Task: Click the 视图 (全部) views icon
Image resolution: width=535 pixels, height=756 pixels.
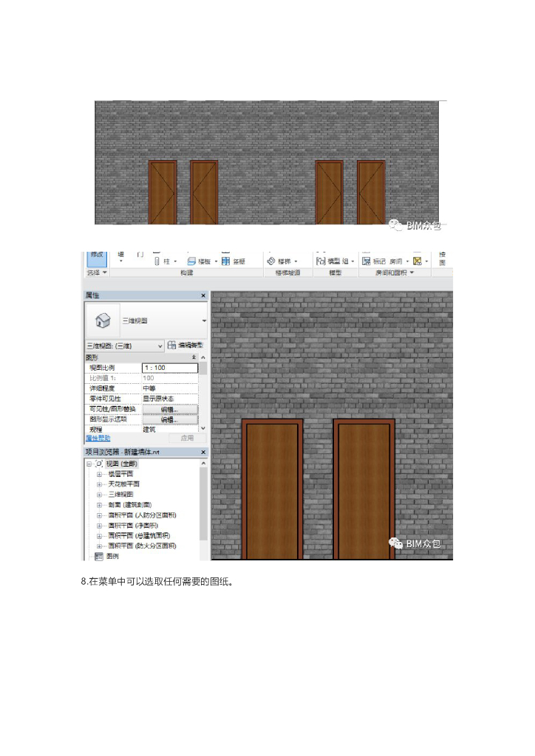Action: (x=99, y=464)
